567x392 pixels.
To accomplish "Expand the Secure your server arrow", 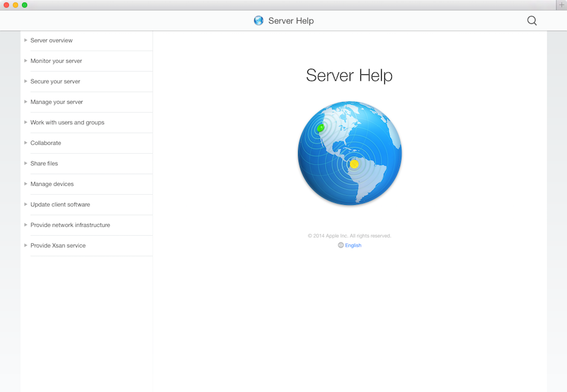I will 25,81.
